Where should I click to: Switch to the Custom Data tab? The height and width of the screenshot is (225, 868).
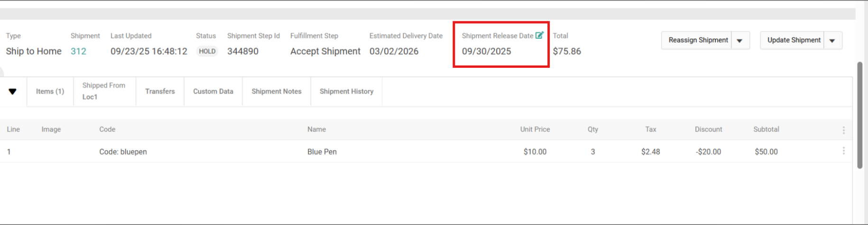click(x=213, y=92)
